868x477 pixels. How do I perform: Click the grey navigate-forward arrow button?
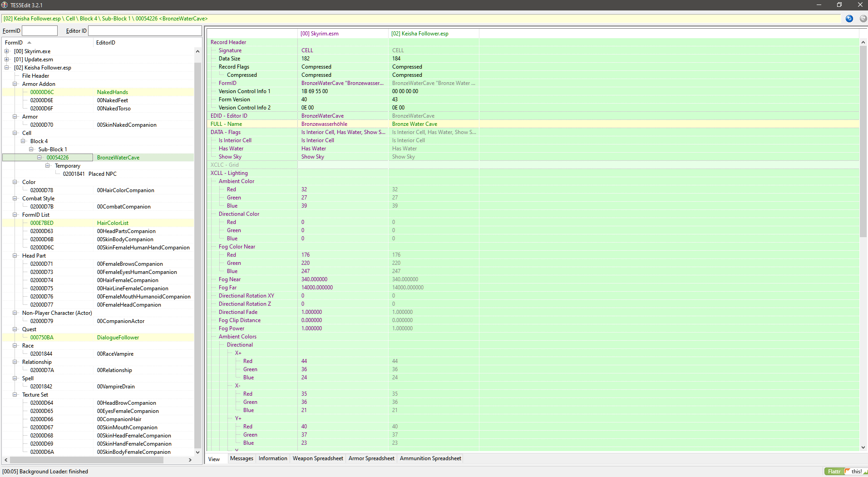(863, 19)
